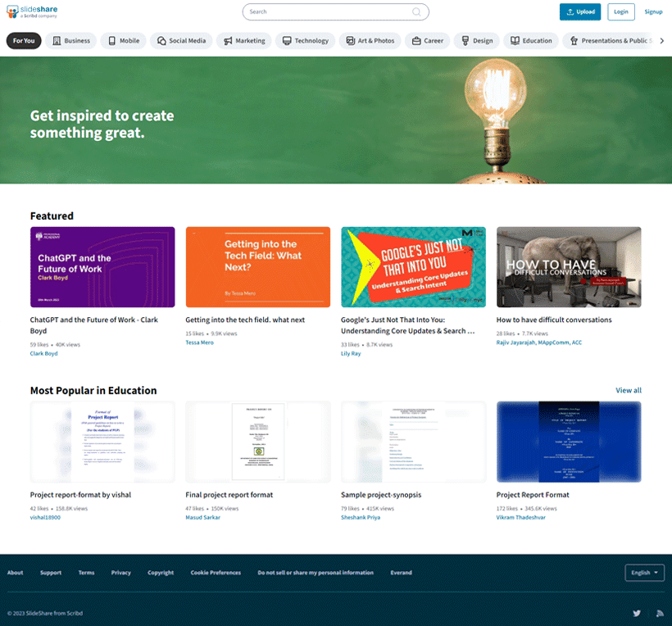Open the Marketing category

pyautogui.click(x=244, y=41)
